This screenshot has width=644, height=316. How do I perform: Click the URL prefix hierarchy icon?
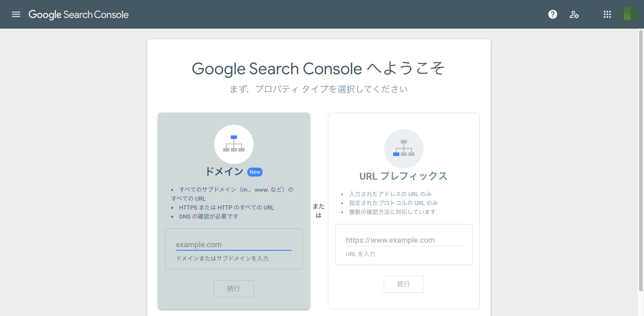[x=403, y=149]
